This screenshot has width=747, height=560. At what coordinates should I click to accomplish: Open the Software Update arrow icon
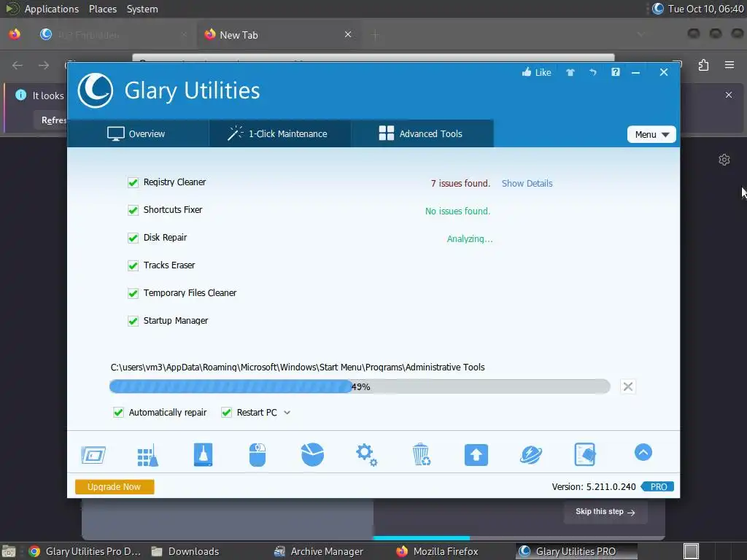(x=476, y=455)
